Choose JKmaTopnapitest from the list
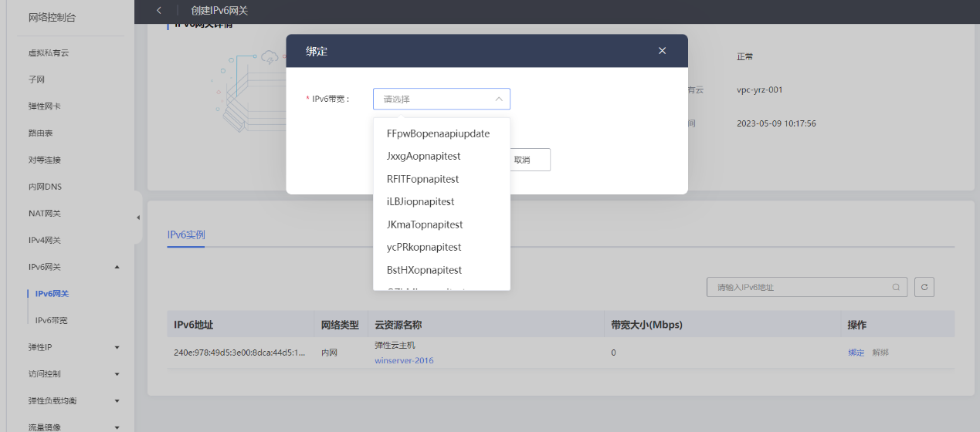Image resolution: width=980 pixels, height=432 pixels. tap(441, 224)
